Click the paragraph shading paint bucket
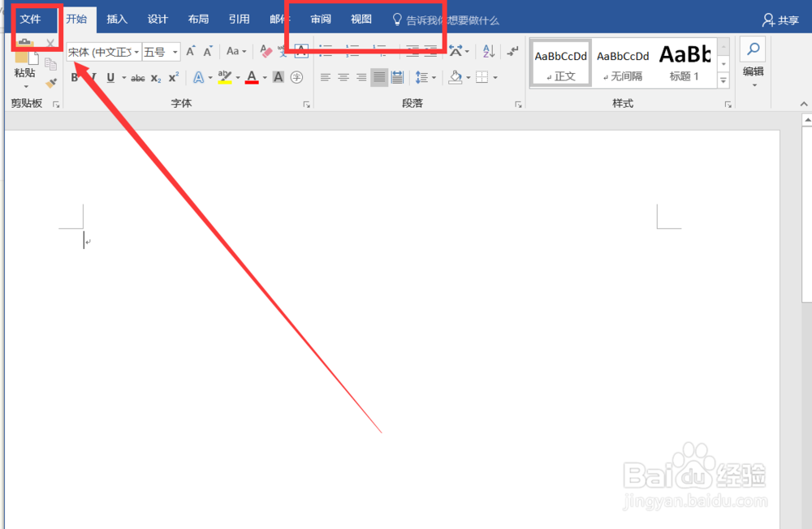The image size is (812, 529). pos(456,77)
